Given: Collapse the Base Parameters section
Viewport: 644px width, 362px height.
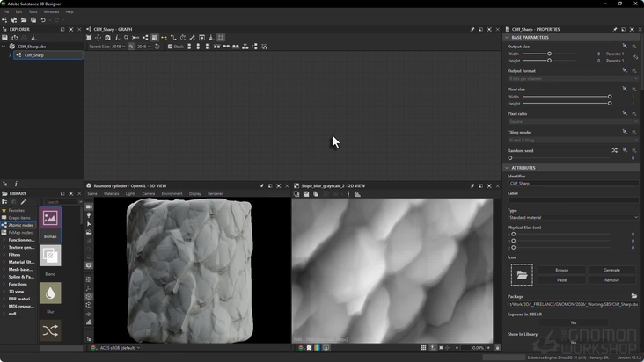Looking at the screenshot, I should click(x=507, y=37).
